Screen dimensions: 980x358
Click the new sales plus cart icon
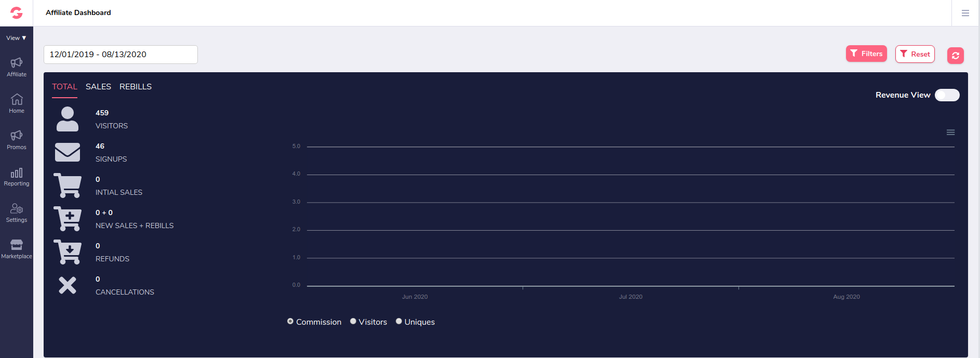[68, 219]
